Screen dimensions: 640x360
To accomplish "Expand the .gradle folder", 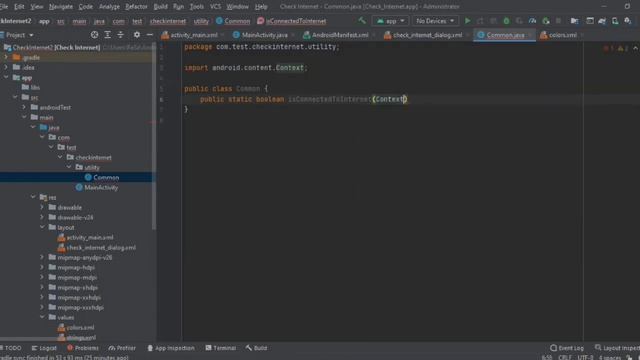I will [x=6, y=57].
